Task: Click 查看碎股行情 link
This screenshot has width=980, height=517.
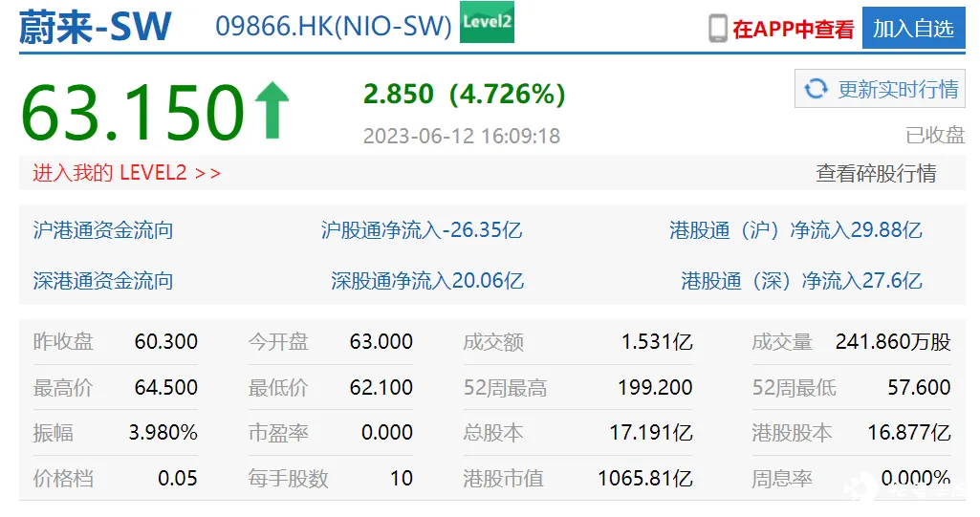Action: point(876,173)
